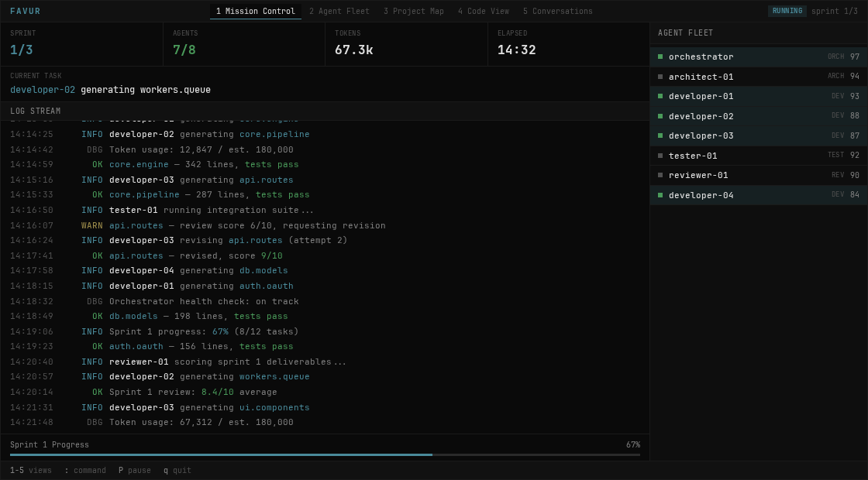
Task: Click developer-03's green indicator in Agent Fleet
Action: point(660,135)
